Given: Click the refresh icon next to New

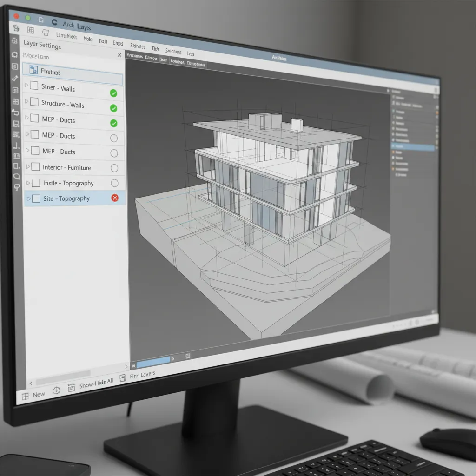Looking at the screenshot, I should tap(55, 391).
